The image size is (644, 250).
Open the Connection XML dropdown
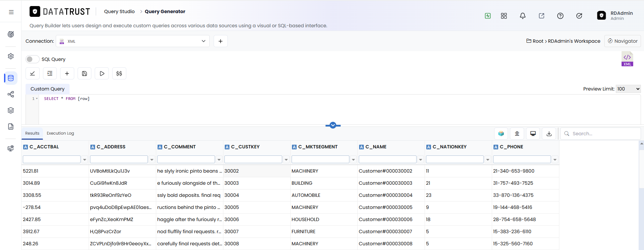coord(133,41)
